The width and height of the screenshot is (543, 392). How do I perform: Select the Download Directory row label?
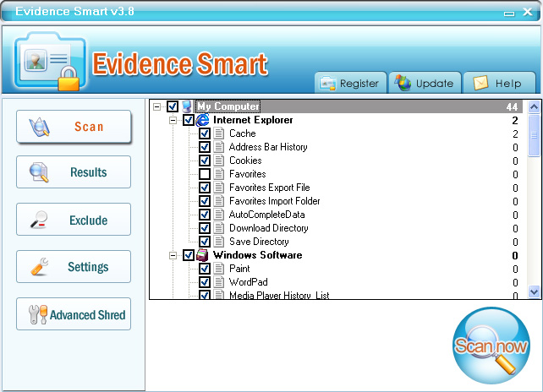pyautogui.click(x=269, y=228)
